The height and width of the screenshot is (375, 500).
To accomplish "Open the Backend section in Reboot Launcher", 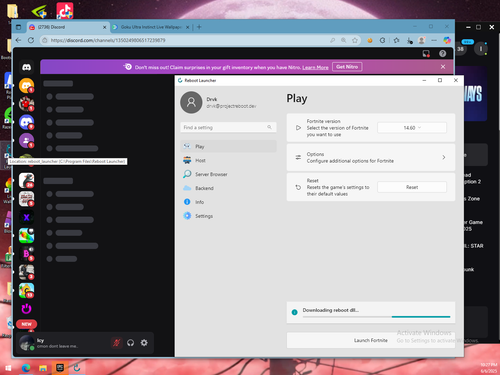I will [x=229, y=188].
